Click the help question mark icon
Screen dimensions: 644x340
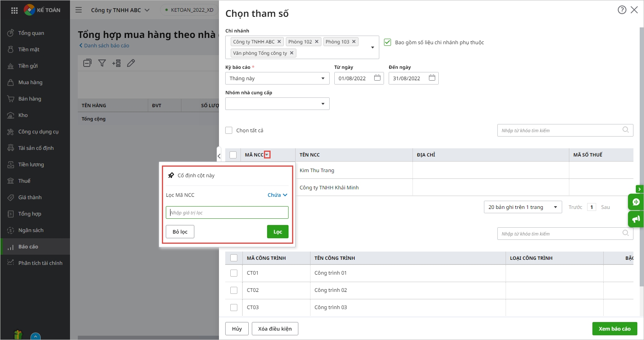pyautogui.click(x=622, y=10)
